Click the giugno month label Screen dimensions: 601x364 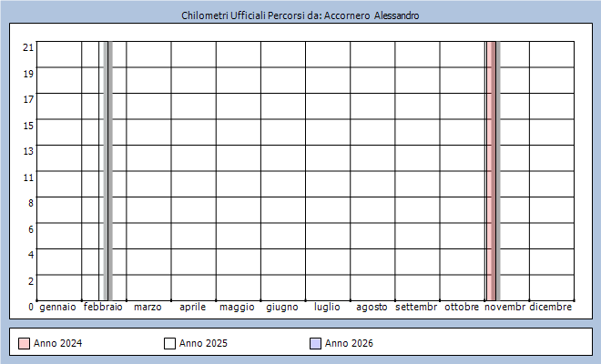[x=282, y=308]
